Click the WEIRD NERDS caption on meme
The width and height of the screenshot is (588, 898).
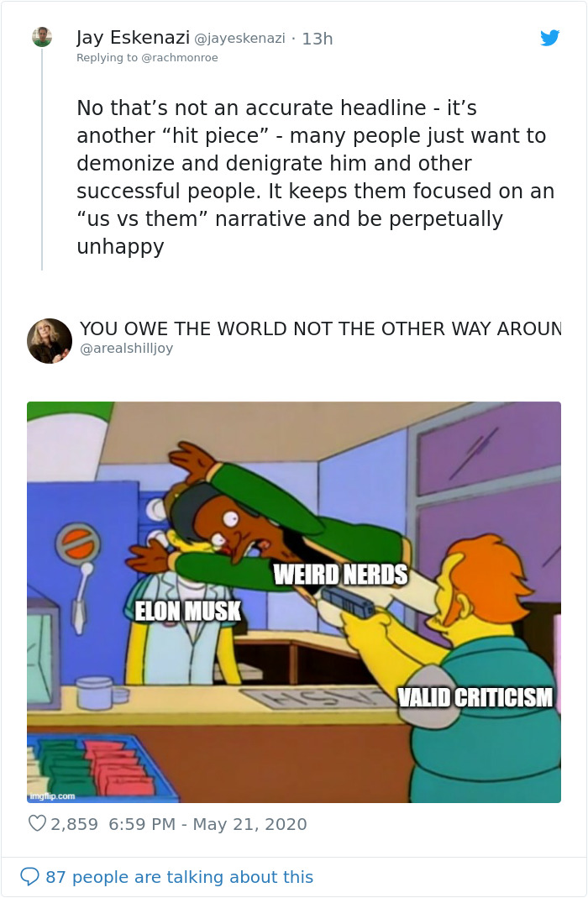341,575
